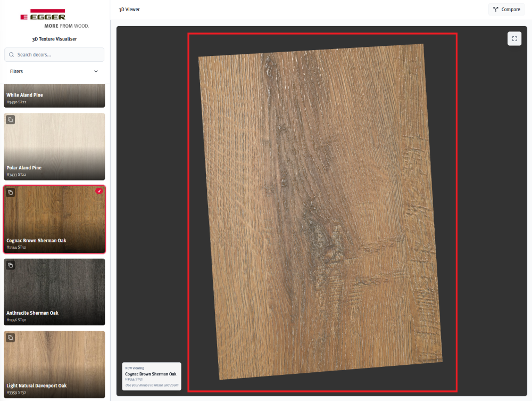Click H3430 ST22 decor code
Screen dimensions: 532x401
[16, 102]
